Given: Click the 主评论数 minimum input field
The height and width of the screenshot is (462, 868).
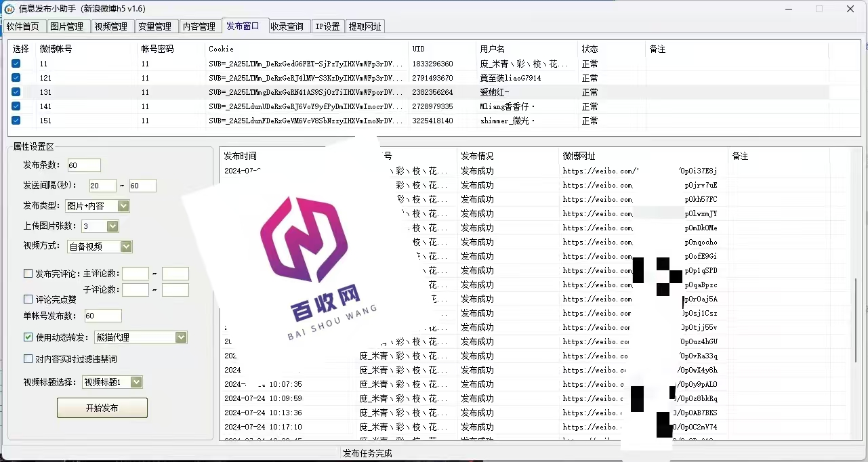Looking at the screenshot, I should [136, 274].
